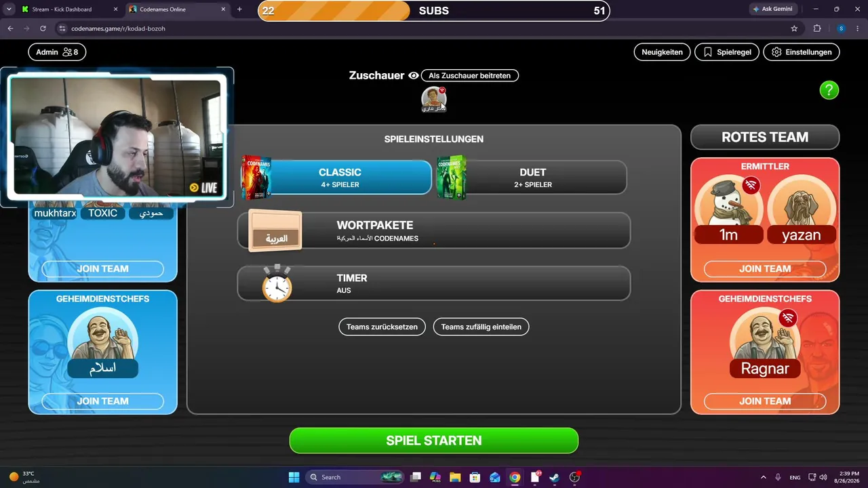868x488 pixels.
Task: Click the Arabic word pack card icon
Action: [275, 230]
